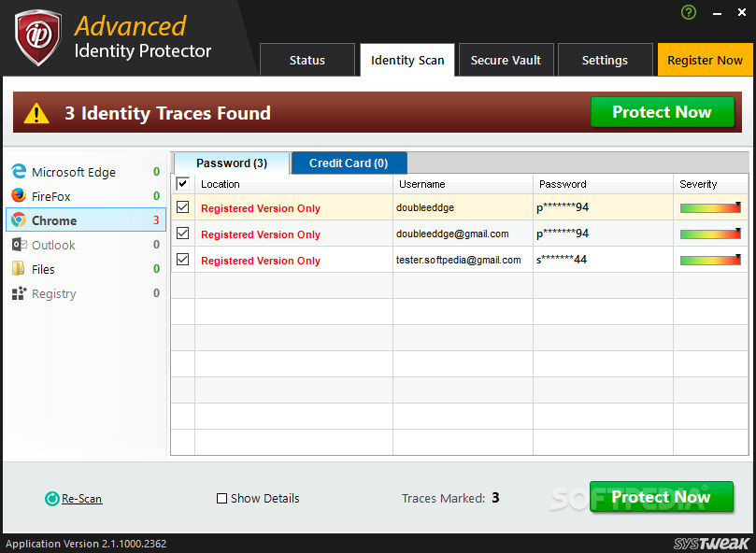Open the Secure Vault tab
Screen dimensions: 756x553
coord(506,59)
